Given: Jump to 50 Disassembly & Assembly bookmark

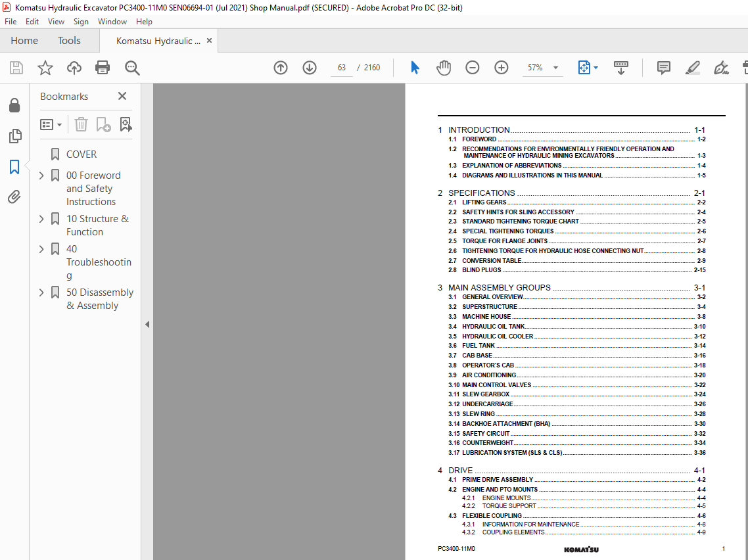Looking at the screenshot, I should (100, 299).
